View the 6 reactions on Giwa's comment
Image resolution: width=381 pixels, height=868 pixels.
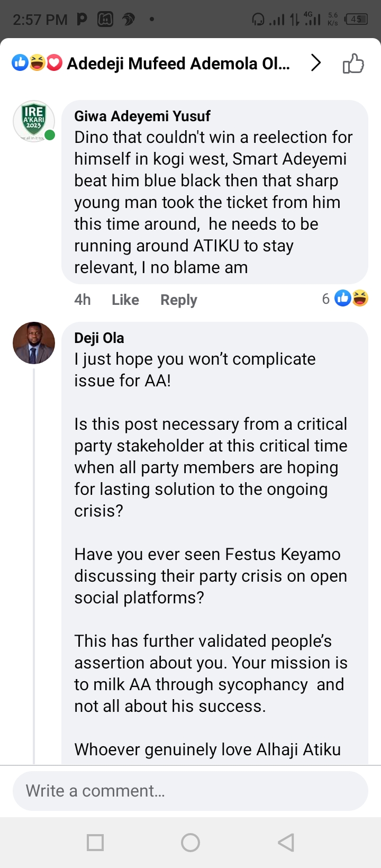[345, 299]
